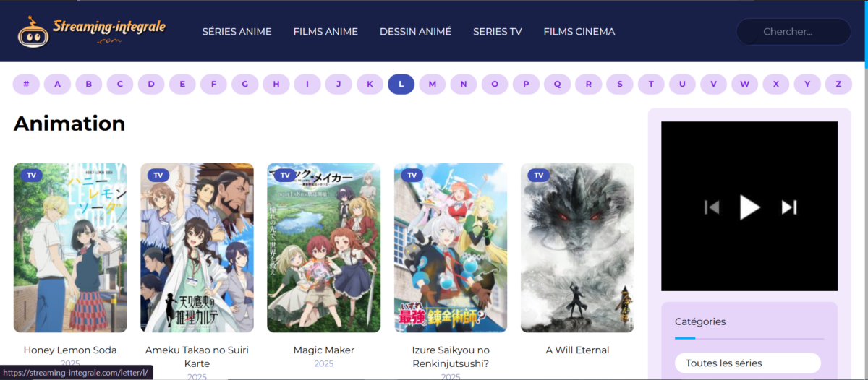Click the TV badge on Honey Lemon Soda
Image resolution: width=868 pixels, height=380 pixels.
tap(30, 175)
